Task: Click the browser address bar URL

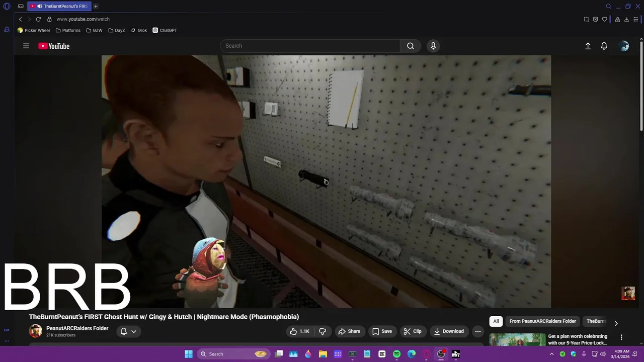Action: click(83, 19)
